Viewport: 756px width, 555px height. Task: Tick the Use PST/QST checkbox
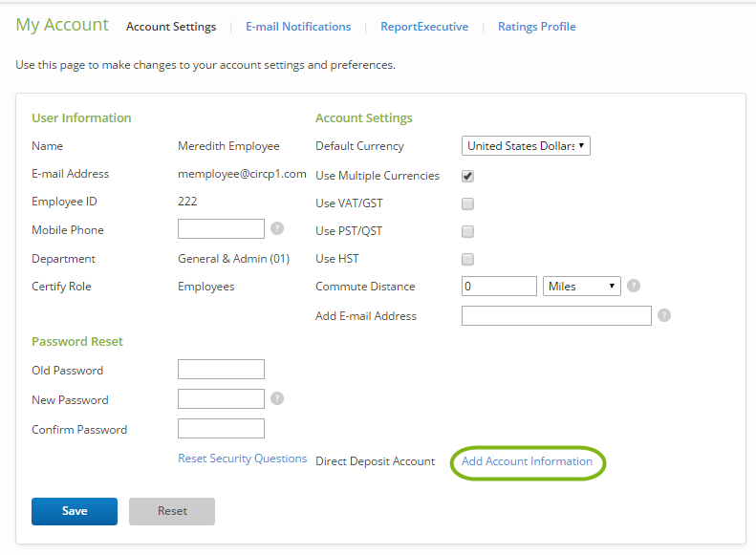467,232
